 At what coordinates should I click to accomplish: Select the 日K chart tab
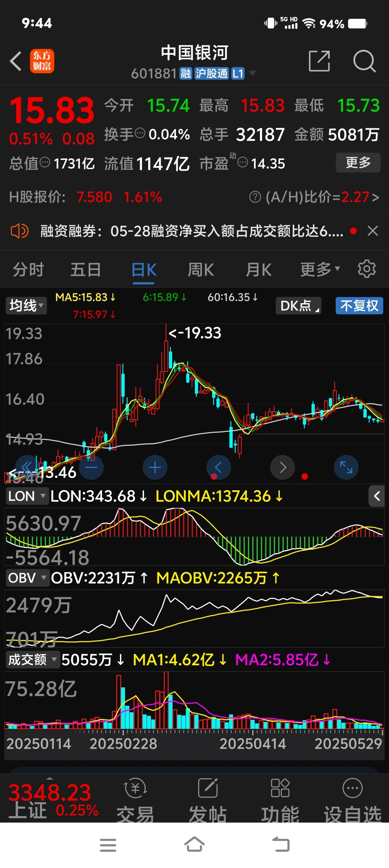coord(144,270)
